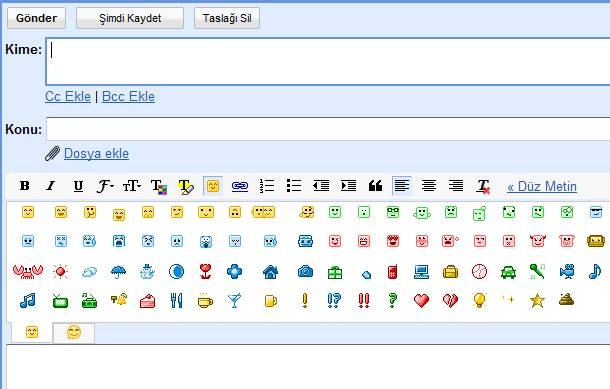This screenshot has width=610, height=389.
Task: Insert the blue umbrella emoticon
Action: (x=118, y=272)
